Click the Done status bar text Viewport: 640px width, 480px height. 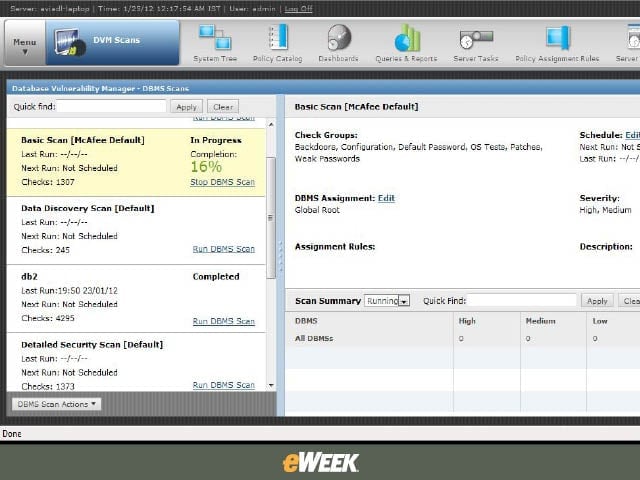click(12, 433)
